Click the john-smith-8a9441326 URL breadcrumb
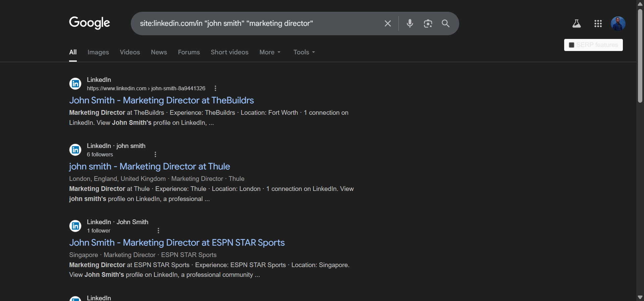This screenshot has height=301, width=644. 146,88
